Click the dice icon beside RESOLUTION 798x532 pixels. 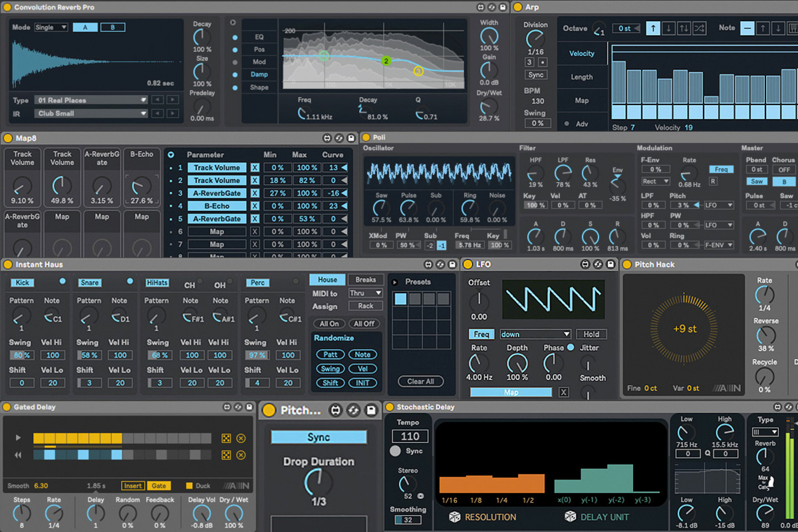[x=454, y=517]
